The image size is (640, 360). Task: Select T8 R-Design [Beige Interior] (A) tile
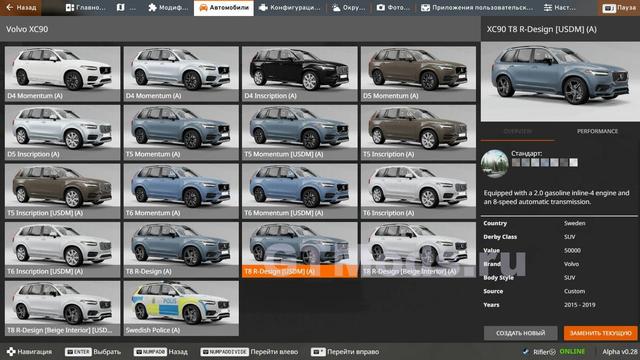pyautogui.click(x=418, y=250)
